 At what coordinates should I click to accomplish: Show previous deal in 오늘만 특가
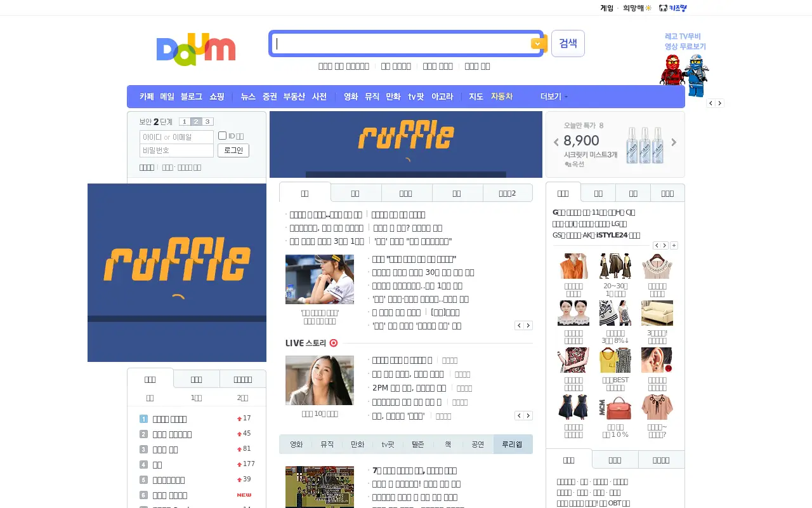point(556,143)
